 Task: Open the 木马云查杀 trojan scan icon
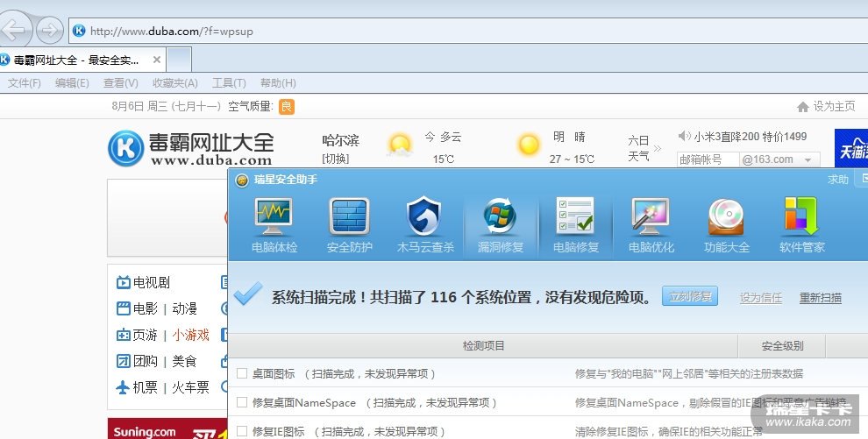(425, 225)
